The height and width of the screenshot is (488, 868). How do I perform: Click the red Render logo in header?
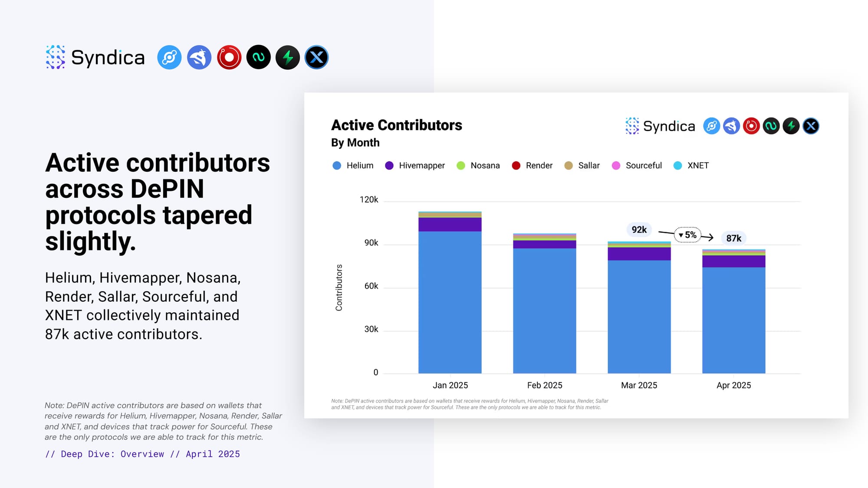(229, 57)
